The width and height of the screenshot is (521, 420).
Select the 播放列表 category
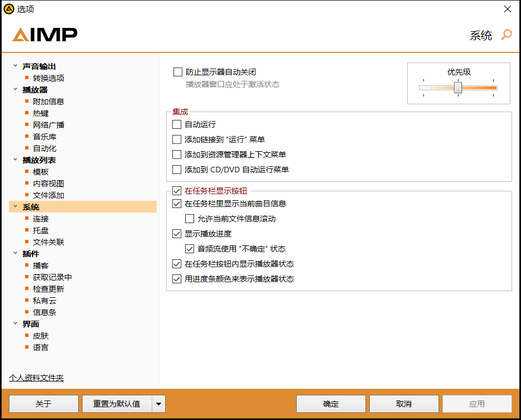[39, 160]
